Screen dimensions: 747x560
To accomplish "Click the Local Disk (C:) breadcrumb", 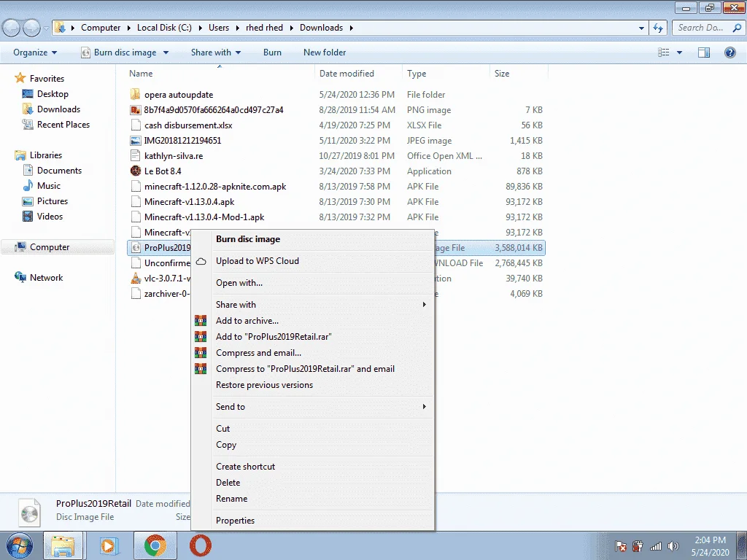I will 164,28.
